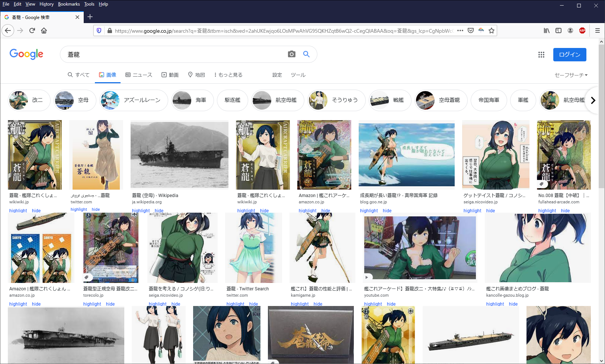This screenshot has height=364, width=605.
Task: Show site security padlock information
Action: coord(109,30)
